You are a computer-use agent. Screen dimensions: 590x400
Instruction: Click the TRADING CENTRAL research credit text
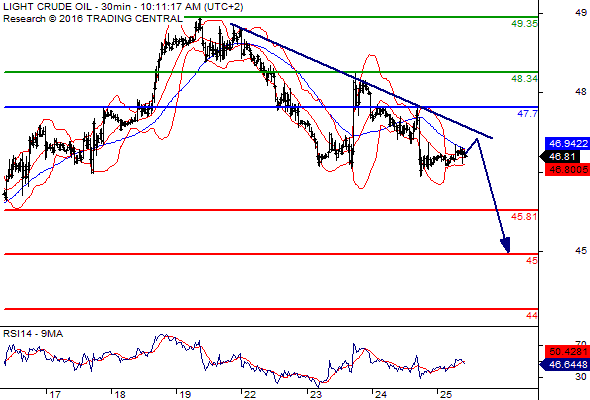(x=93, y=18)
